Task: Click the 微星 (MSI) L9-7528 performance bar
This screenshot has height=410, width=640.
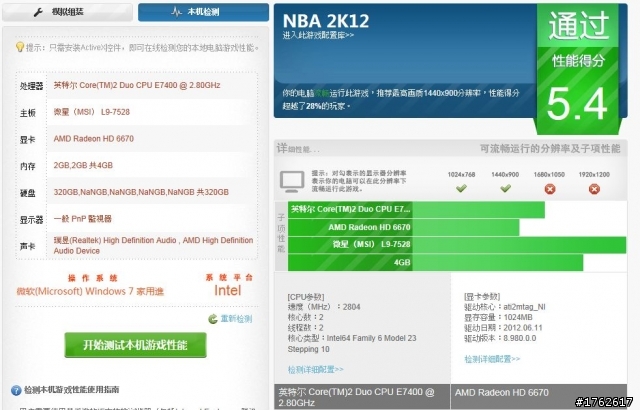Action: tap(457, 245)
